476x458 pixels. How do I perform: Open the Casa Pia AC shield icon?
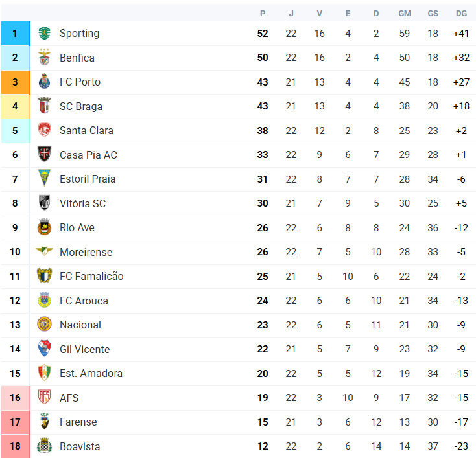point(44,154)
